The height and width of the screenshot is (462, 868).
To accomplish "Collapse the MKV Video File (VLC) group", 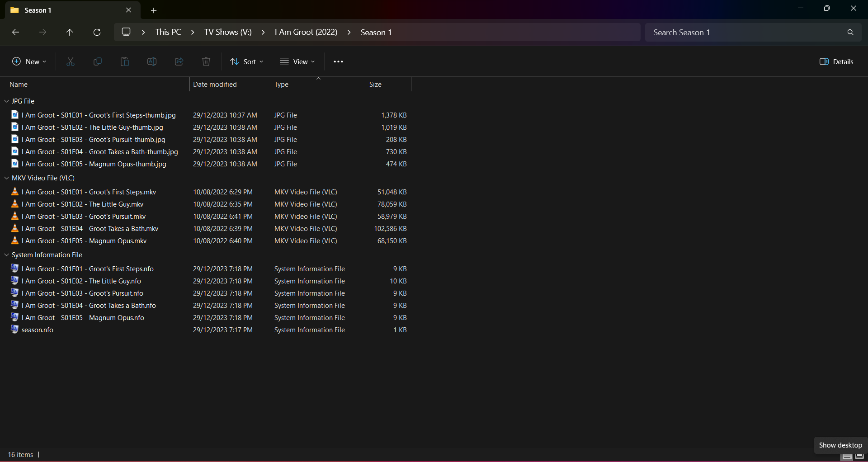I will tap(6, 178).
